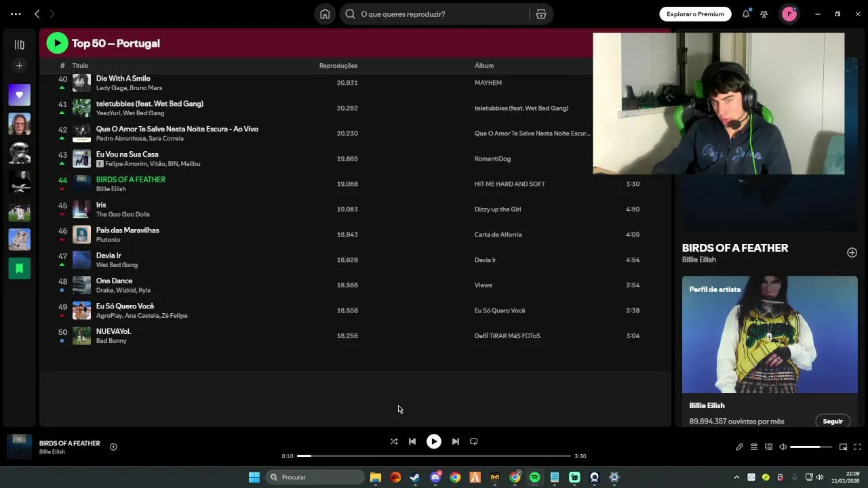The height and width of the screenshot is (488, 868).
Task: Enter full screen mode
Action: (x=857, y=447)
